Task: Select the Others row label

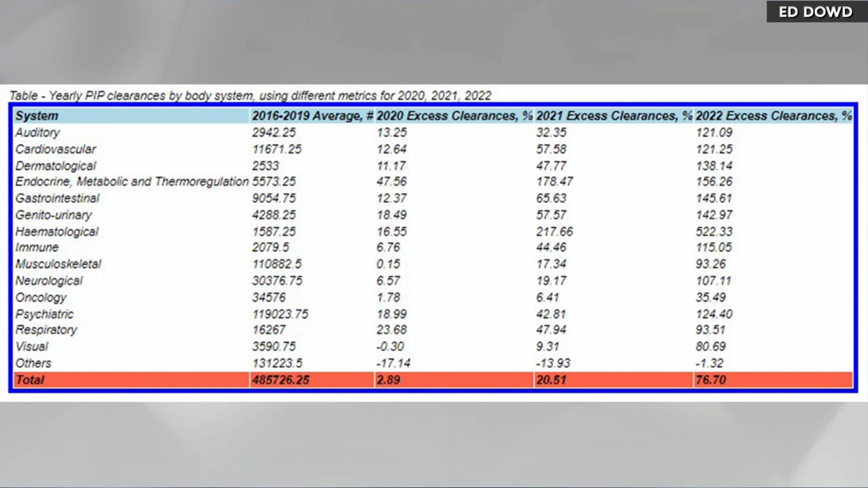Action: (x=33, y=363)
